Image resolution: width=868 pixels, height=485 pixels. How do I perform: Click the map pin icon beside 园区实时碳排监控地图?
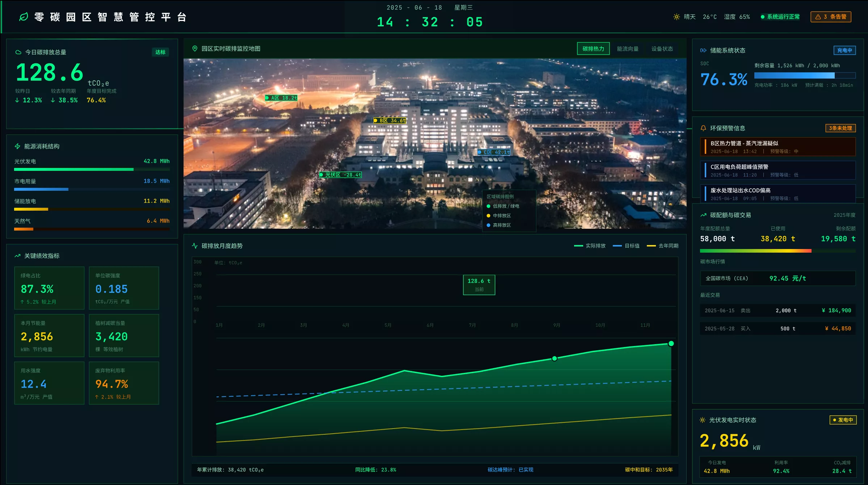tap(195, 48)
